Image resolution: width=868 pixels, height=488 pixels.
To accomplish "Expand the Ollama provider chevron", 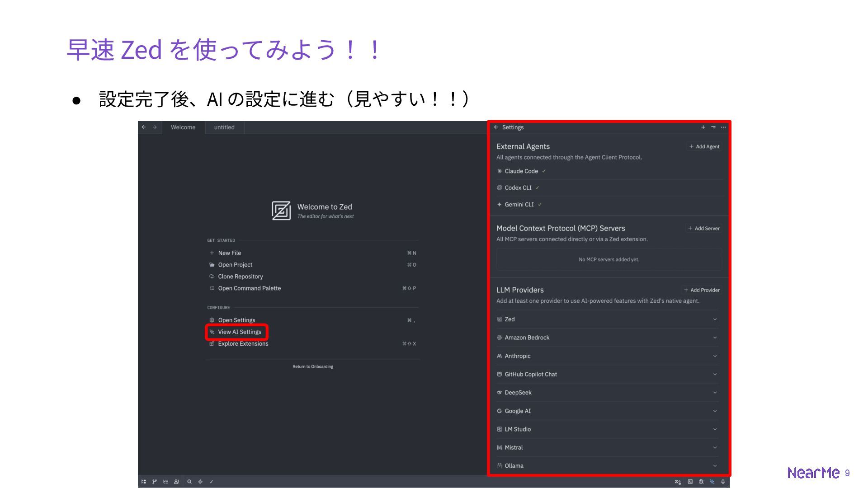I will pos(715,466).
